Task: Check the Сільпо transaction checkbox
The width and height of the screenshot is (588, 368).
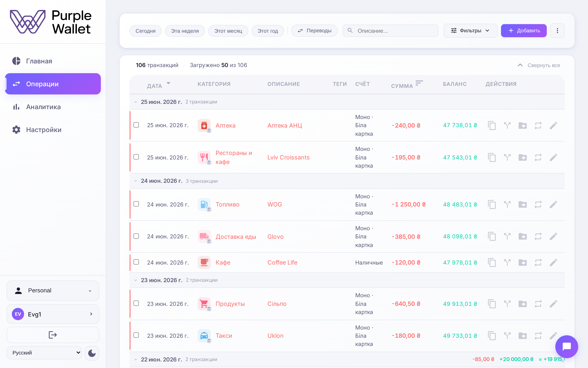Action: point(136,303)
